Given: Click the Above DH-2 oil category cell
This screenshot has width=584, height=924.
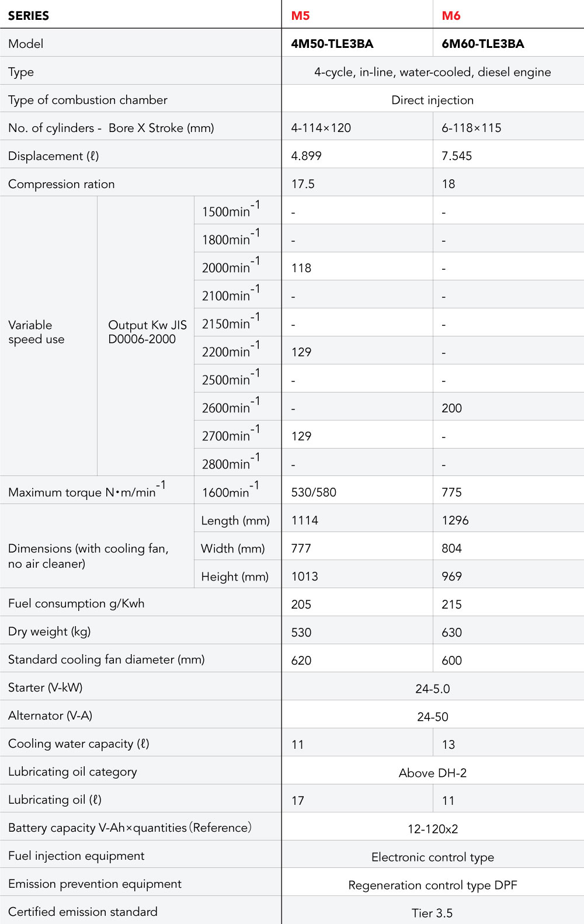Looking at the screenshot, I should (x=432, y=773).
